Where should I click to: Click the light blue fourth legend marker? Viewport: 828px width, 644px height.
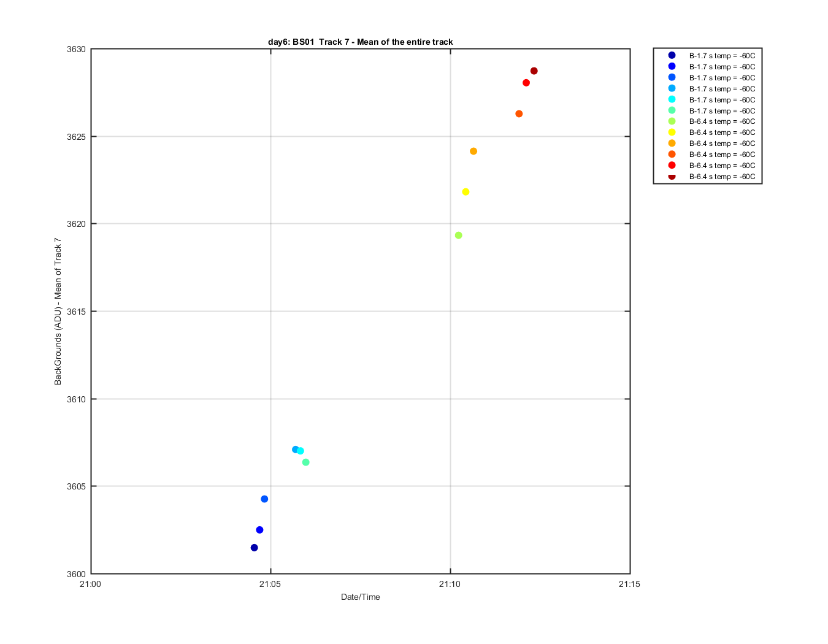[672, 88]
